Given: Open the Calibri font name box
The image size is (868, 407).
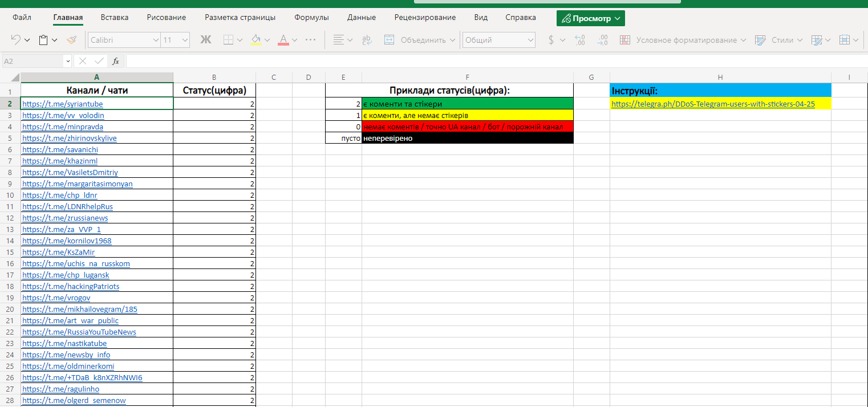Looking at the screenshot, I should 124,40.
